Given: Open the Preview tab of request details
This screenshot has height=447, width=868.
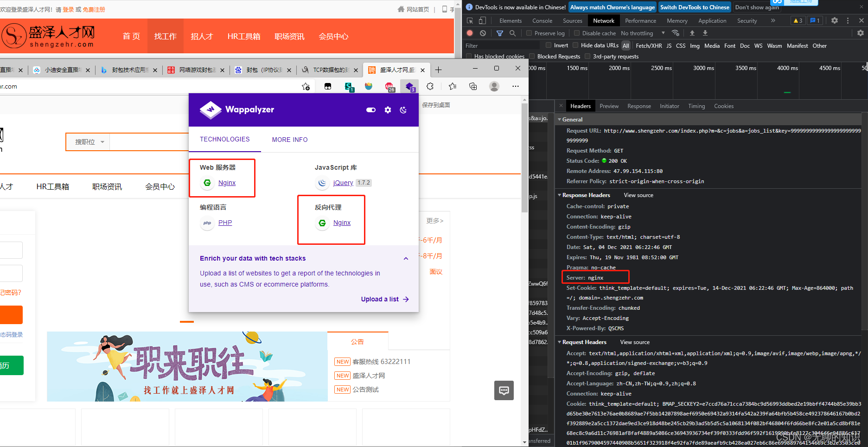Looking at the screenshot, I should [x=609, y=106].
